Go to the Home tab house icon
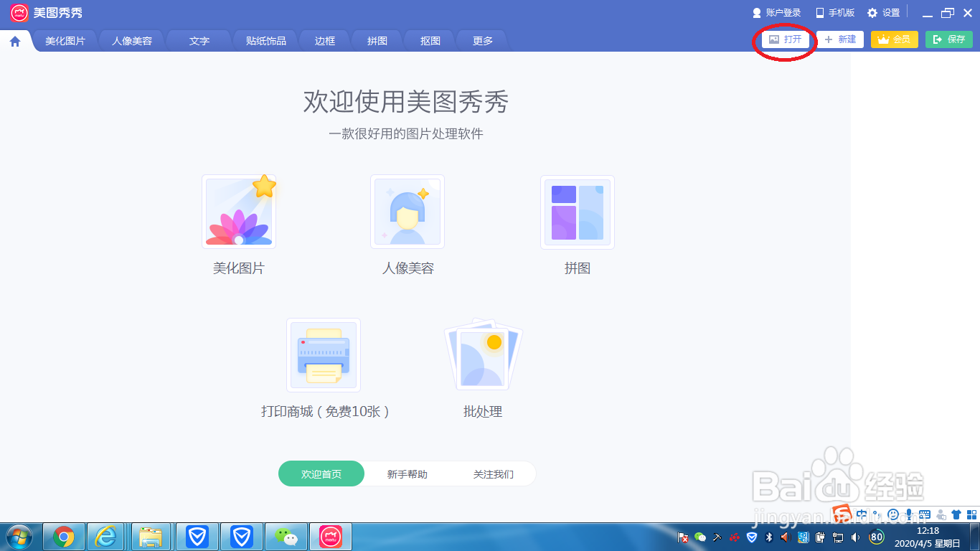The image size is (980, 551). click(15, 42)
